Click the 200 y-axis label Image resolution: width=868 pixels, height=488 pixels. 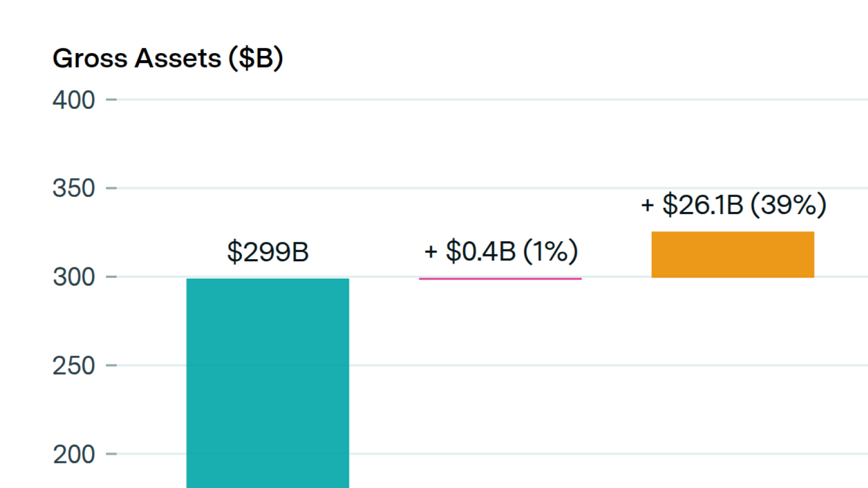(x=74, y=454)
